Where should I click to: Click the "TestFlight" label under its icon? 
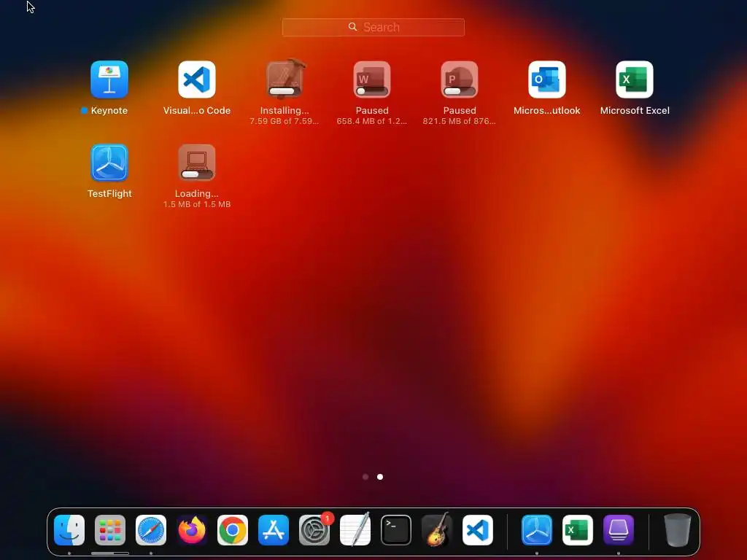109,194
